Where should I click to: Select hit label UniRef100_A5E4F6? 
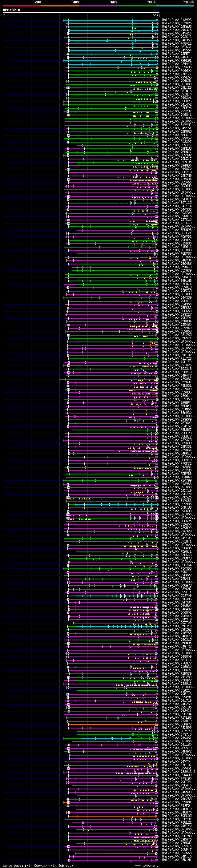tap(177, 785)
